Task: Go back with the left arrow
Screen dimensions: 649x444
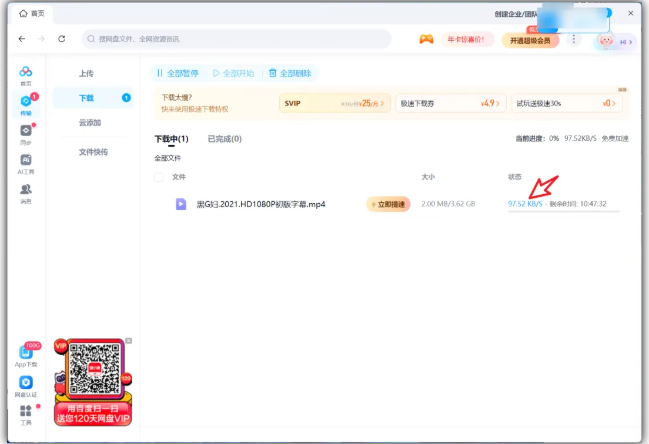Action: (22, 39)
